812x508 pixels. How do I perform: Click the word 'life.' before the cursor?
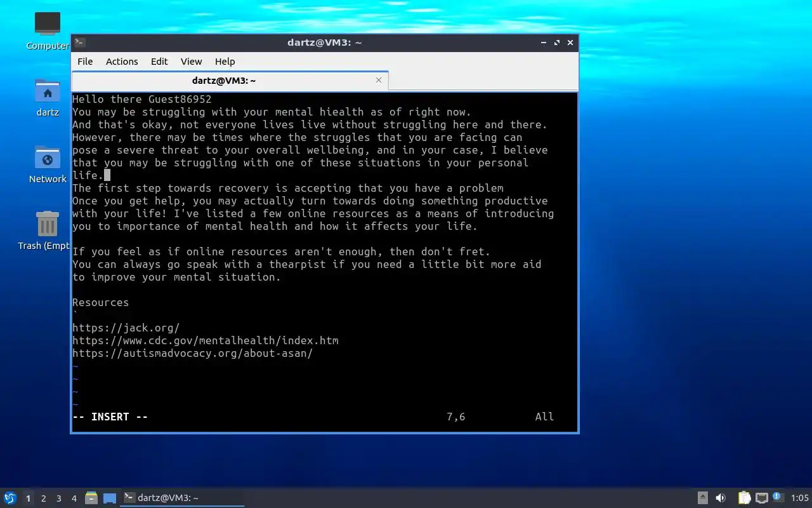point(88,175)
